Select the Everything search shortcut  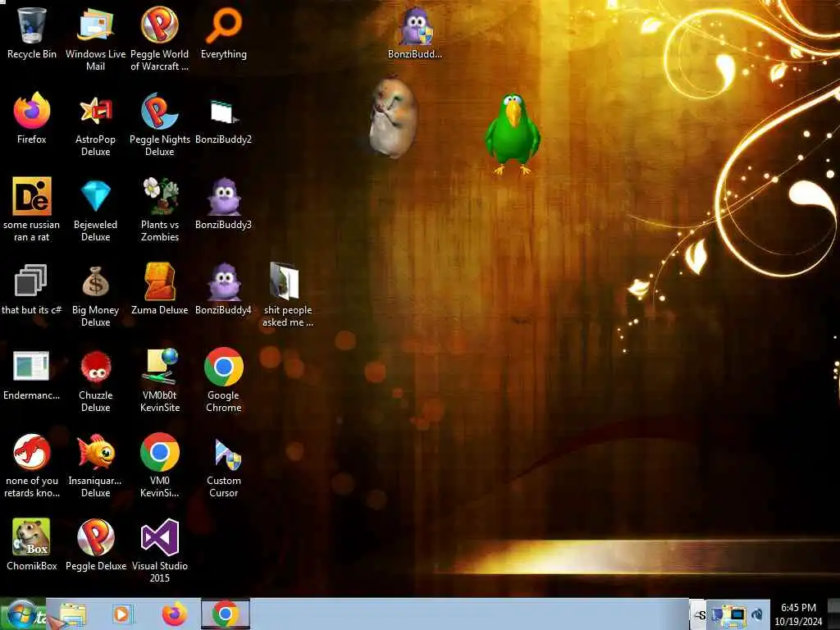tap(224, 33)
